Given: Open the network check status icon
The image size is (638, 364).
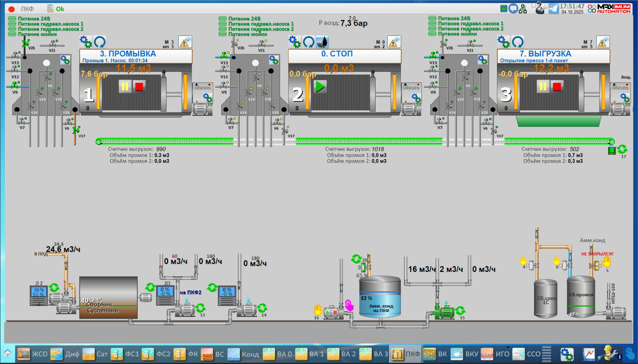Looking at the screenshot, I should pos(523,9).
